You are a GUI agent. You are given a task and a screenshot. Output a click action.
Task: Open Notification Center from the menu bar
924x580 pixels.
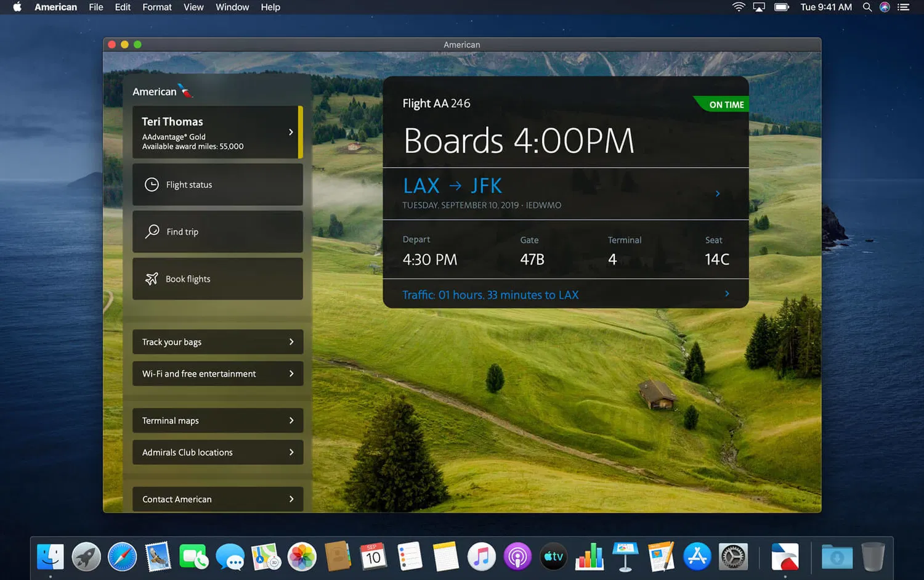tap(904, 7)
